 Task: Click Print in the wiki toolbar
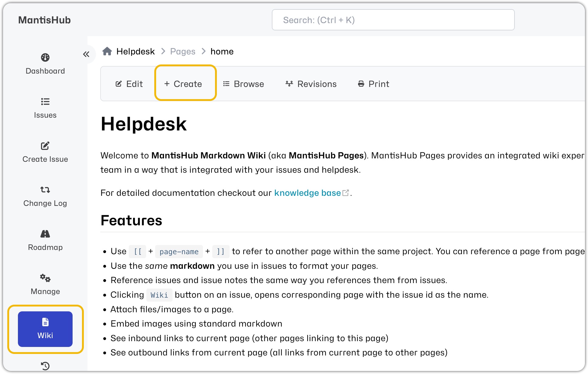[x=374, y=84]
